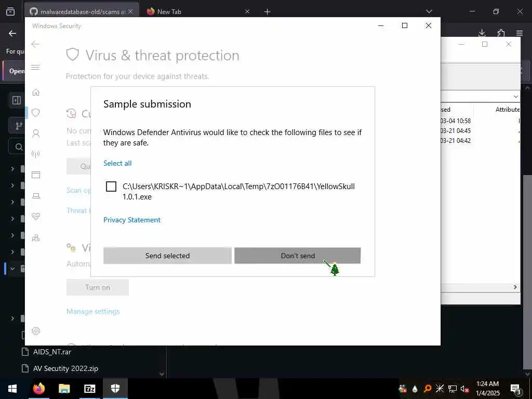This screenshot has height=399, width=532.
Task: Switch to the malwaredatabase-old GitHub tab
Action: coord(82,11)
